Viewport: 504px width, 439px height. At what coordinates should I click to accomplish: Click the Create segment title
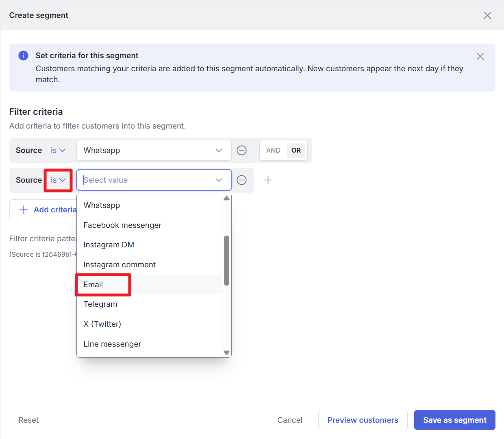[x=39, y=15]
